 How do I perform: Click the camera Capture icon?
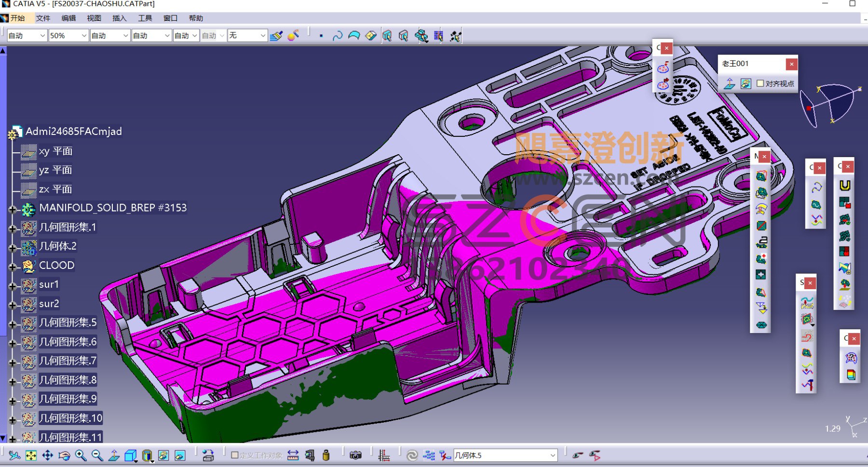pyautogui.click(x=355, y=455)
